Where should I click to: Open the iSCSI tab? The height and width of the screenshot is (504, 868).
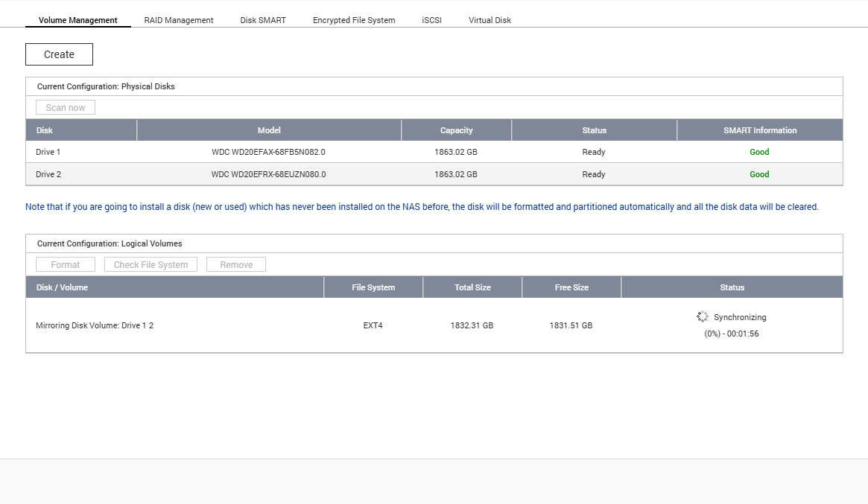(431, 20)
